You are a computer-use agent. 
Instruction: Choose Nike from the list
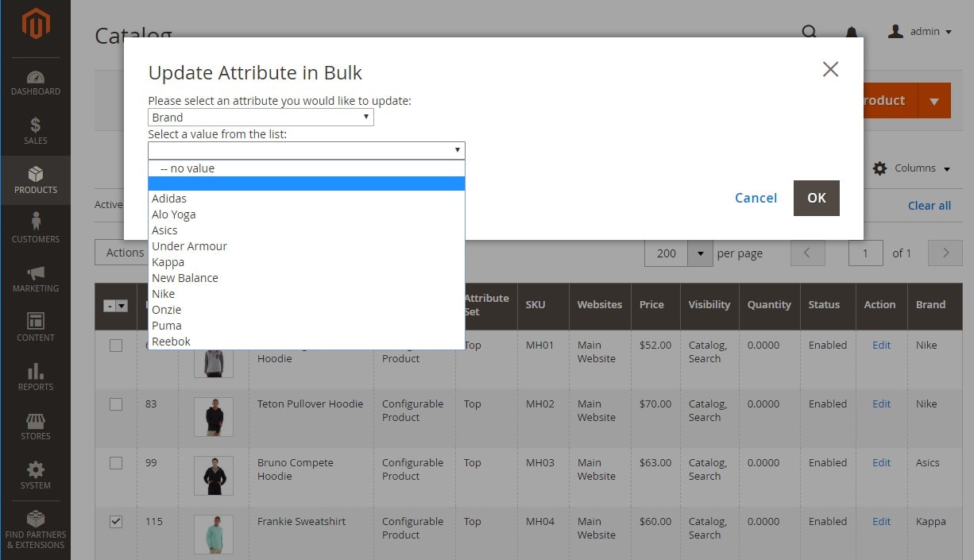tap(306, 294)
